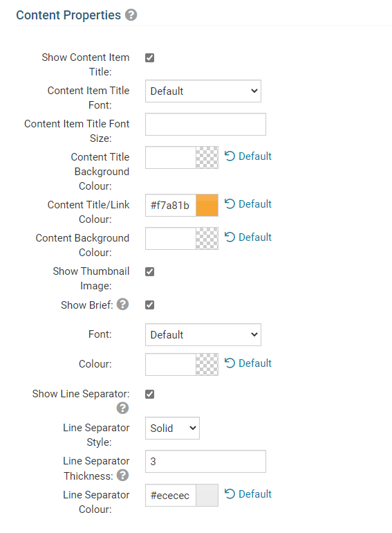Open Show Line Separator help icon
This screenshot has width=392, height=533.
click(x=123, y=408)
